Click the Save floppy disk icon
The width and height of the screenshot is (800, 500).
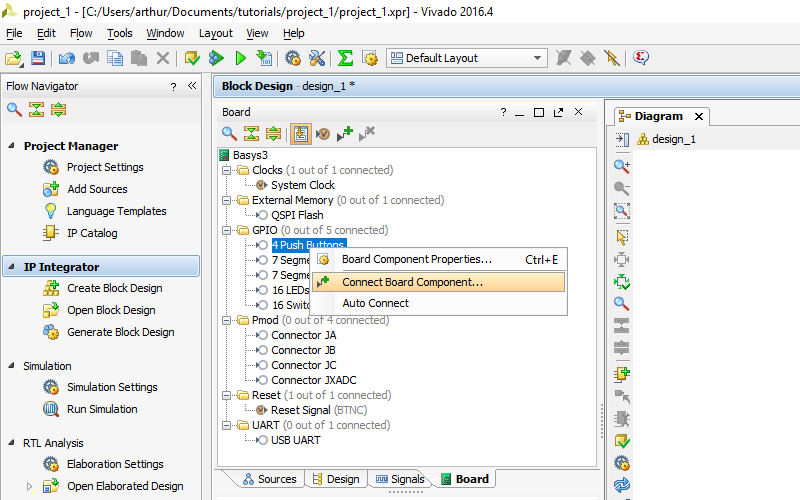tap(38, 58)
